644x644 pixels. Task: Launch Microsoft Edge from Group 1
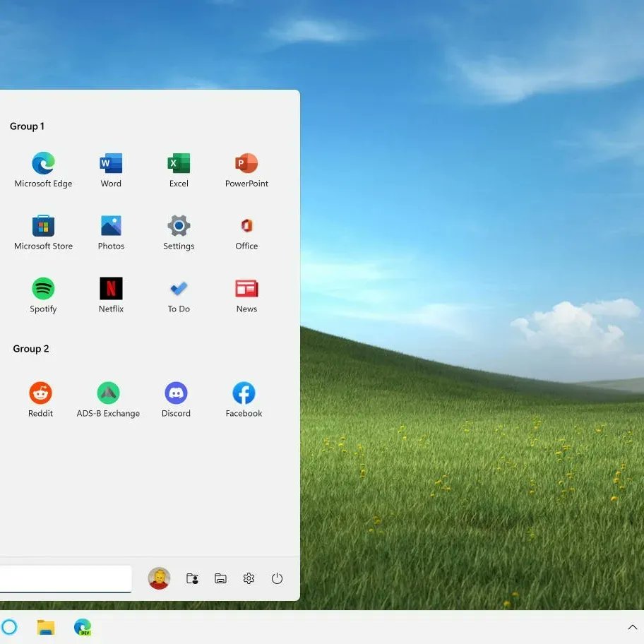coord(43,162)
